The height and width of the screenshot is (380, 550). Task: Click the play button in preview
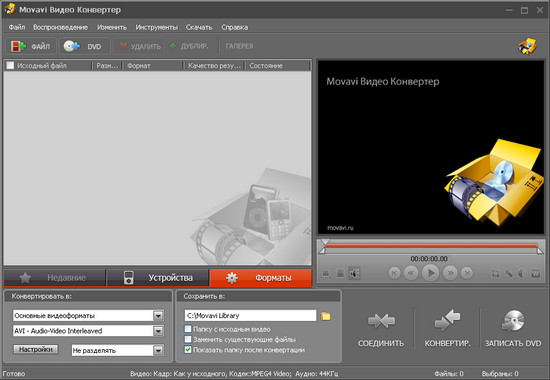431,273
